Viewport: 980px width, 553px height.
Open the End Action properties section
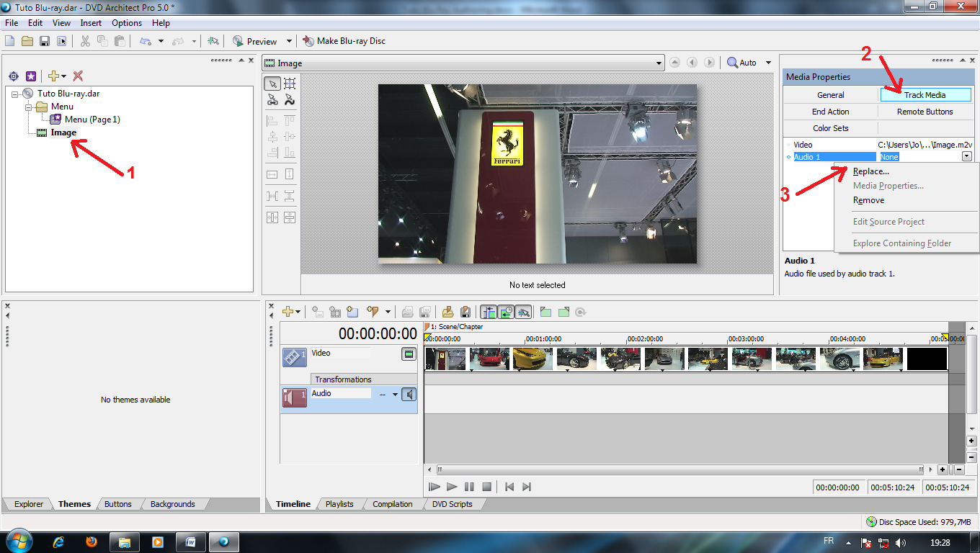(831, 112)
